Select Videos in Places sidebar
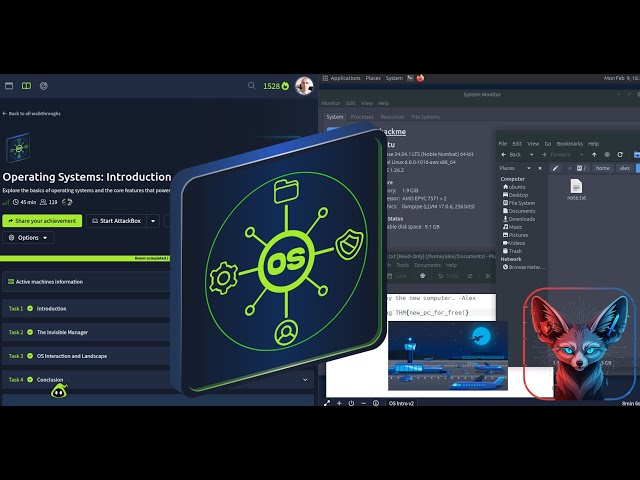The image size is (640, 480). click(x=514, y=243)
